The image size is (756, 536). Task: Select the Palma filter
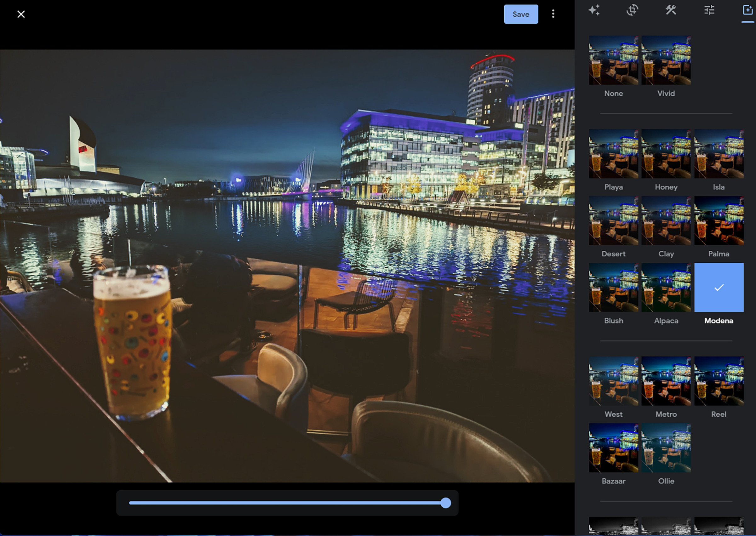pyautogui.click(x=719, y=220)
